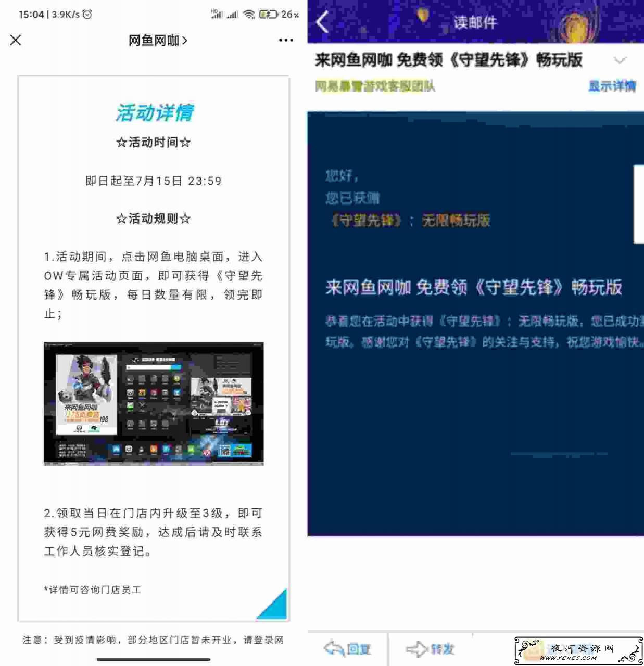Tap the congratulation text 恭喜您在活动中获得
Viewport: 644px width, 666px height.
click(484, 331)
